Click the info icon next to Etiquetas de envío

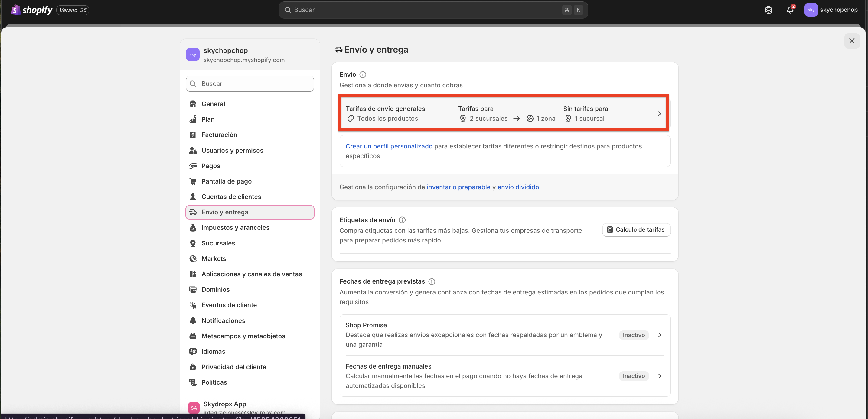pos(402,220)
